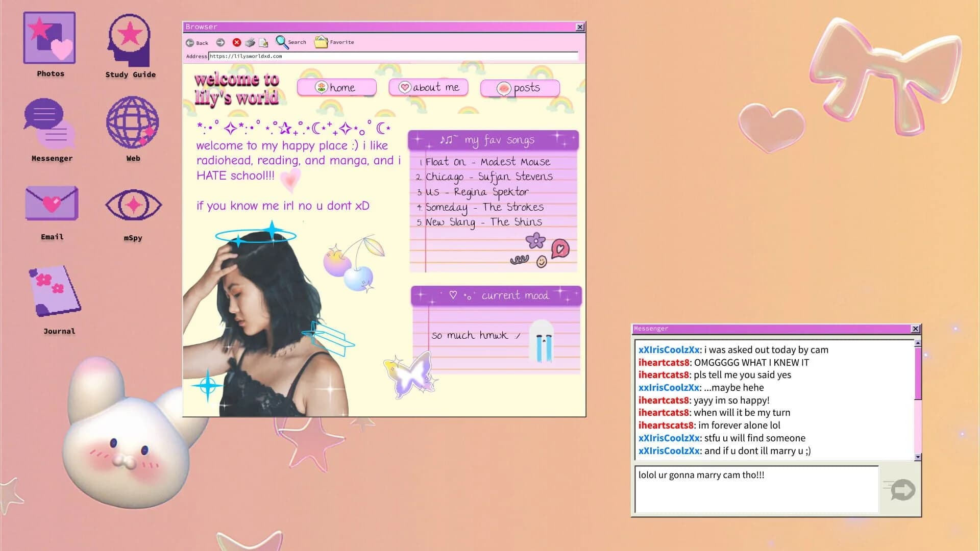Click the Favorite folder icon

click(x=320, y=42)
